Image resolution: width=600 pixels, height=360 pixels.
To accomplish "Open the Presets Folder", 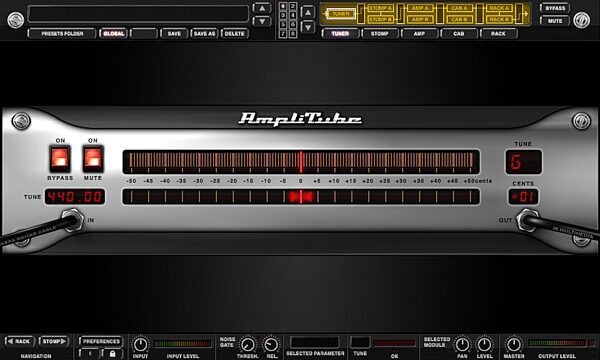I will (x=62, y=34).
